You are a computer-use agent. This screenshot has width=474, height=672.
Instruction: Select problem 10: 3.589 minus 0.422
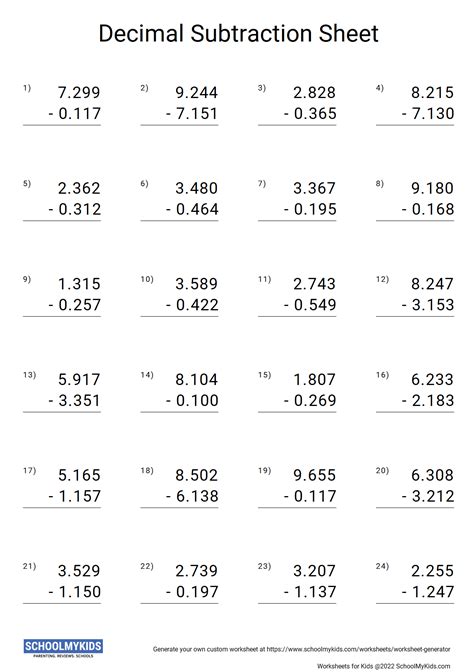coord(179,296)
